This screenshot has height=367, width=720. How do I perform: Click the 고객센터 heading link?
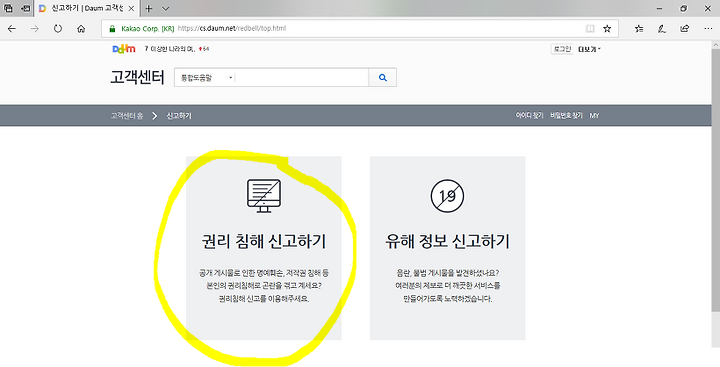tap(137, 77)
